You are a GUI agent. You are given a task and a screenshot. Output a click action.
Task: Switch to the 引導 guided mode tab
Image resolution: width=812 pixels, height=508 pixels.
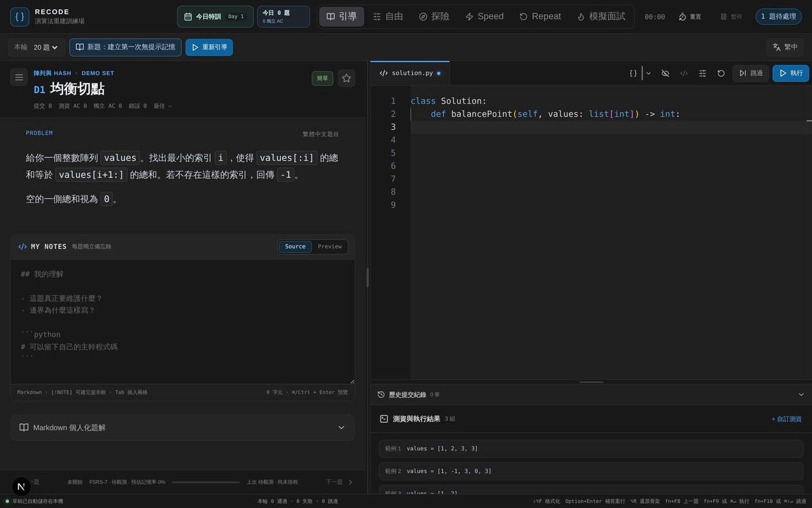[342, 16]
